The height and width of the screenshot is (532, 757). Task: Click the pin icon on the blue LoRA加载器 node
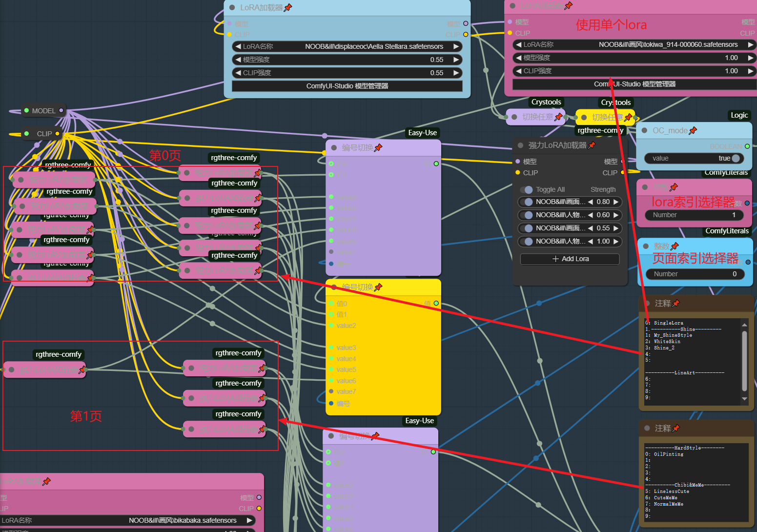click(288, 7)
